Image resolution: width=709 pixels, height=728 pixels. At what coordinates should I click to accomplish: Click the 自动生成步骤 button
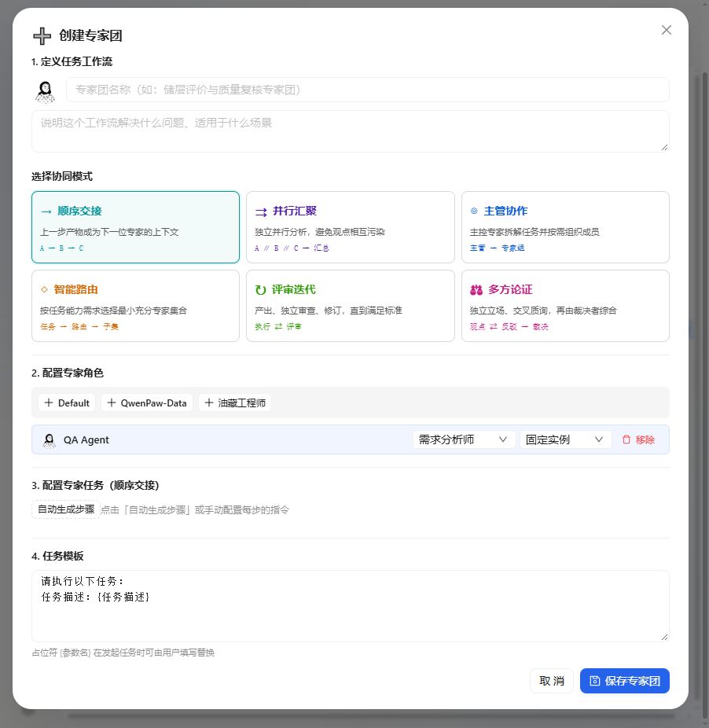[66, 509]
